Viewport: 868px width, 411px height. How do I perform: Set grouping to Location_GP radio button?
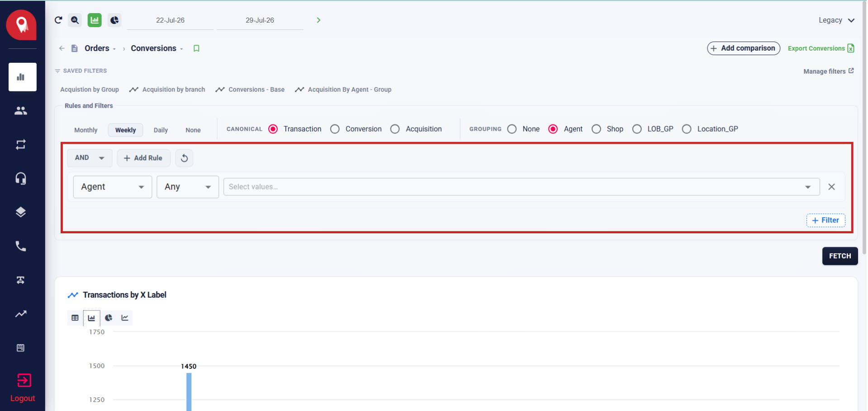click(x=687, y=129)
